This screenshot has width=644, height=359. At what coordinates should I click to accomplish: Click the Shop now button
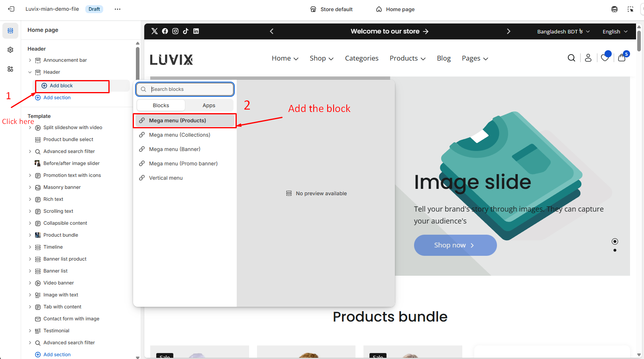(455, 245)
